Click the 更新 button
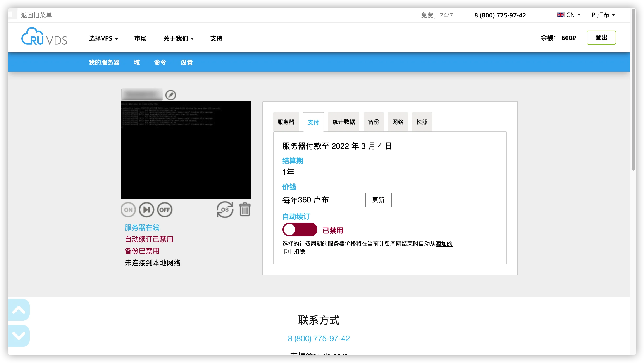 (x=378, y=200)
